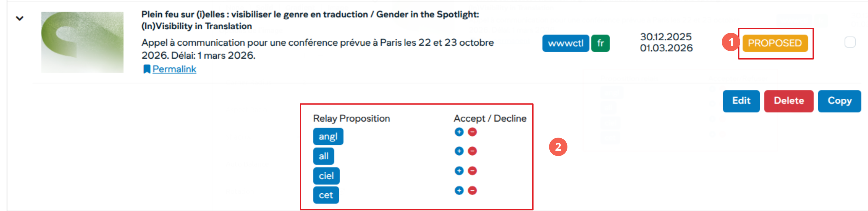Click the ciel relay tag
868x211 pixels.
tap(326, 176)
